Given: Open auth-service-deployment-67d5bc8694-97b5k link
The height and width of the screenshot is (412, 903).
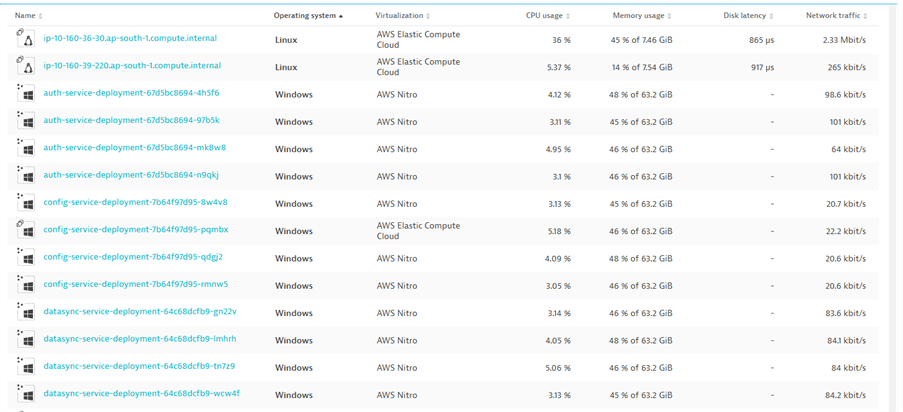Looking at the screenshot, I should coord(131,120).
